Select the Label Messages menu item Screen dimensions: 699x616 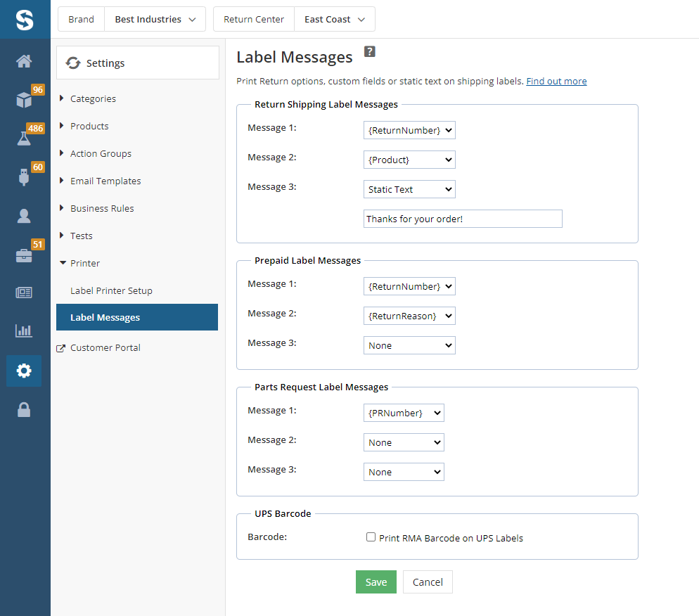click(105, 317)
